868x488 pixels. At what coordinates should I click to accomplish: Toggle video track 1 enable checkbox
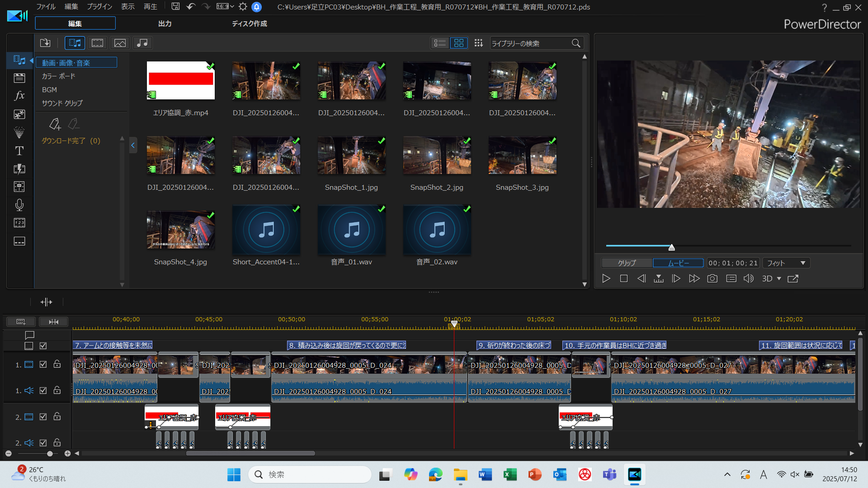click(43, 364)
